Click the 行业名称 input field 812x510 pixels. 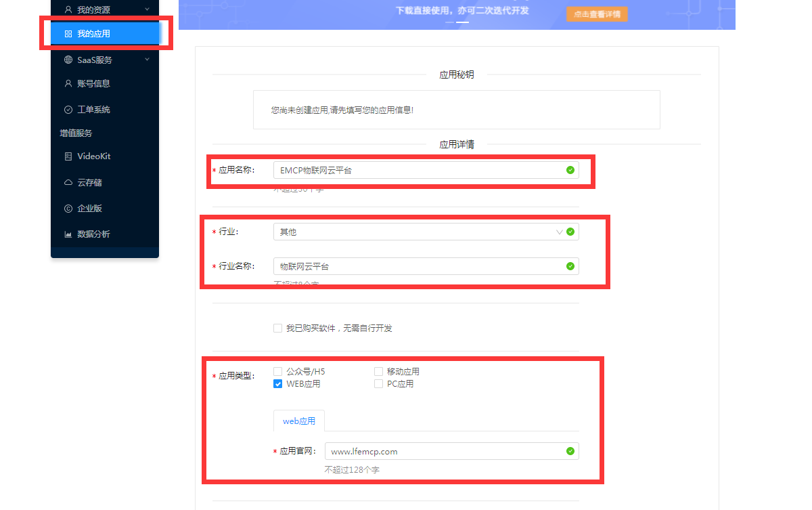click(426, 266)
